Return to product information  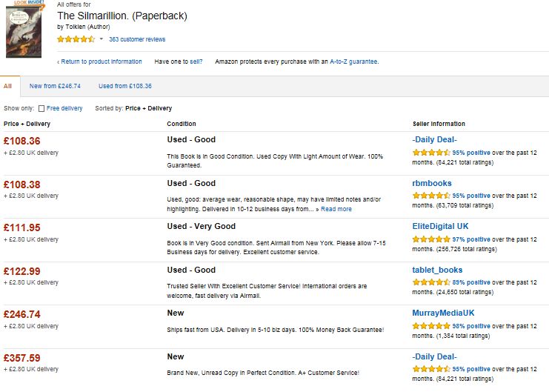tap(102, 62)
